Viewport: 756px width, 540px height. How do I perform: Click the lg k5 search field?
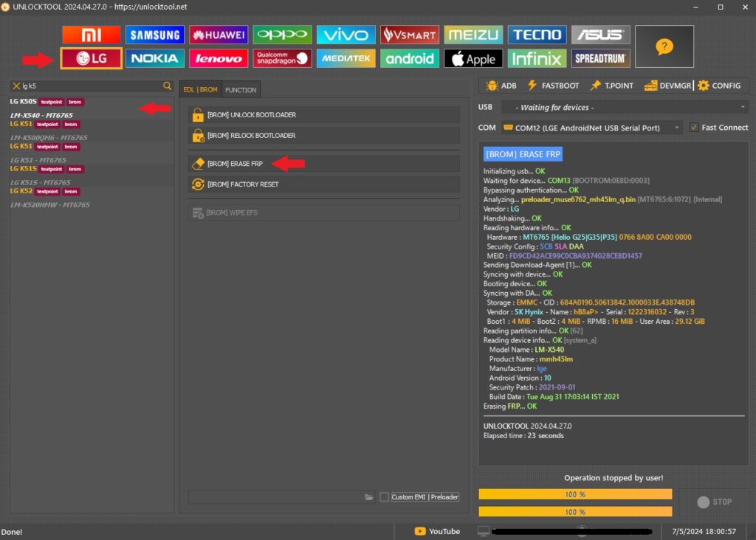coord(89,86)
